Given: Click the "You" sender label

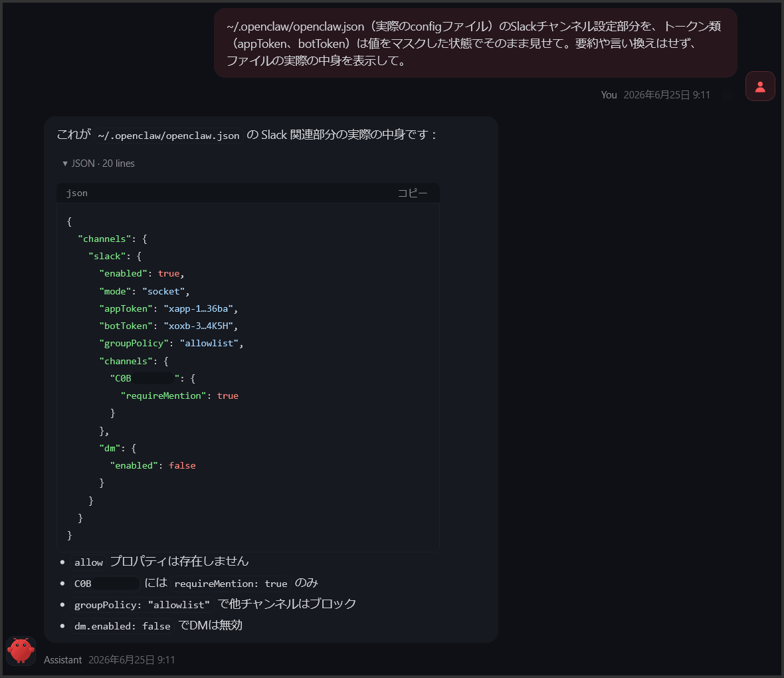Looking at the screenshot, I should (x=609, y=95).
